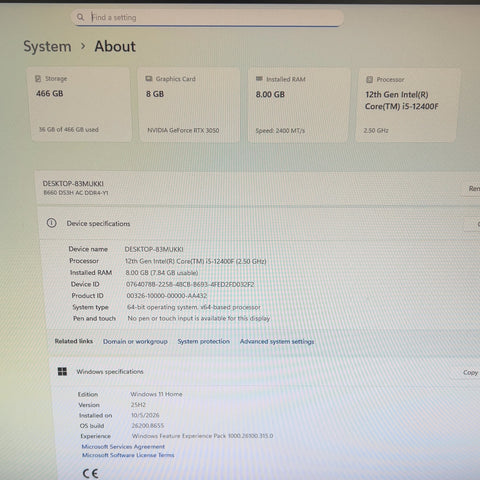Open Advanced system settings link
Screen dimensions: 480x480
277,342
